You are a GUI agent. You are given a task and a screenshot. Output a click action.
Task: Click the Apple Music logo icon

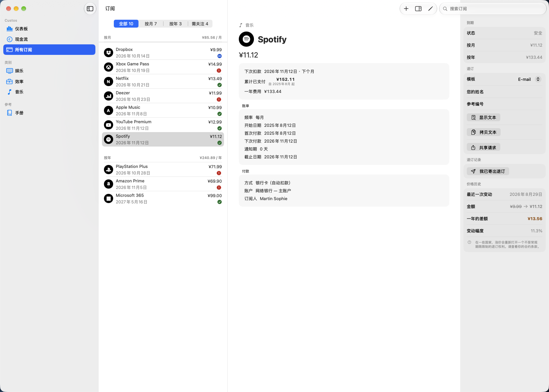109,110
